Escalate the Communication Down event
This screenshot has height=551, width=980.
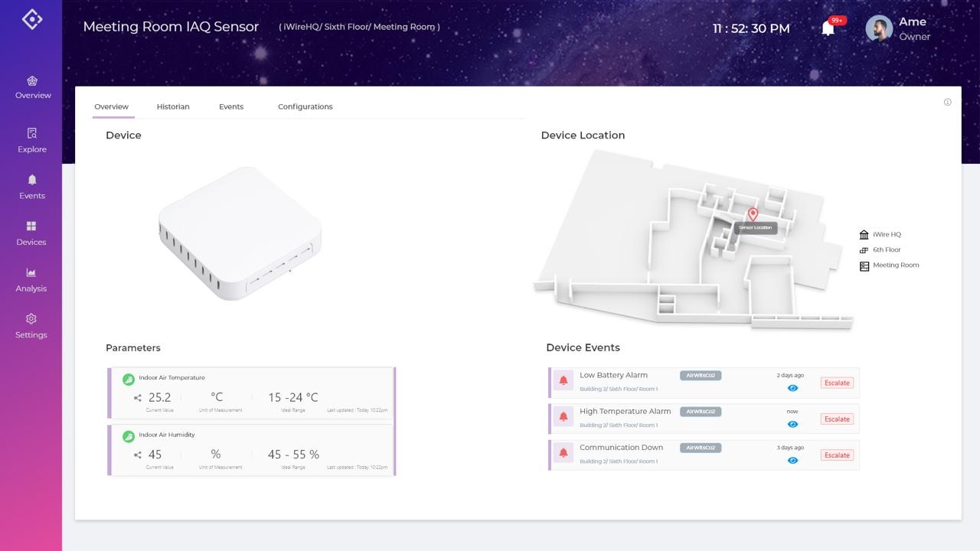[x=837, y=455]
